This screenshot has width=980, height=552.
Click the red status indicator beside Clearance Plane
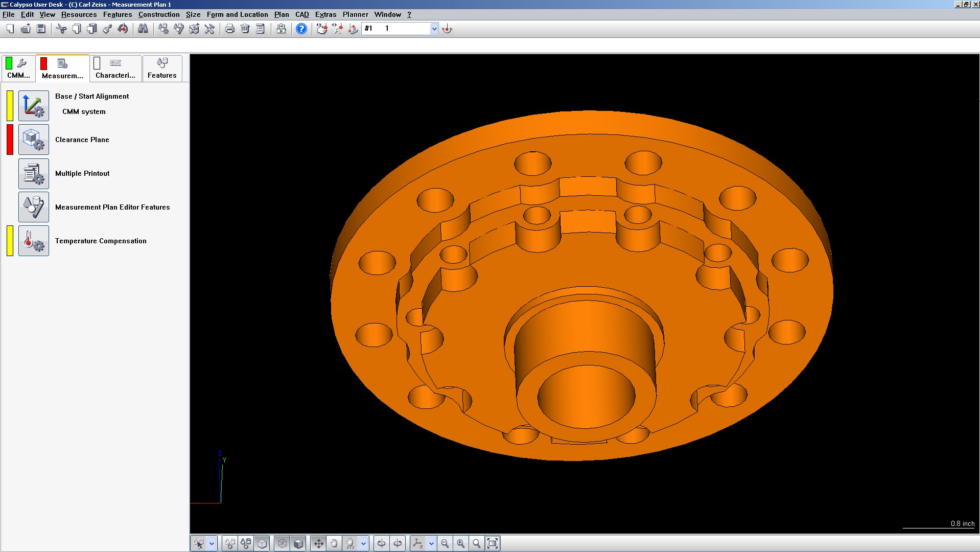click(x=10, y=140)
